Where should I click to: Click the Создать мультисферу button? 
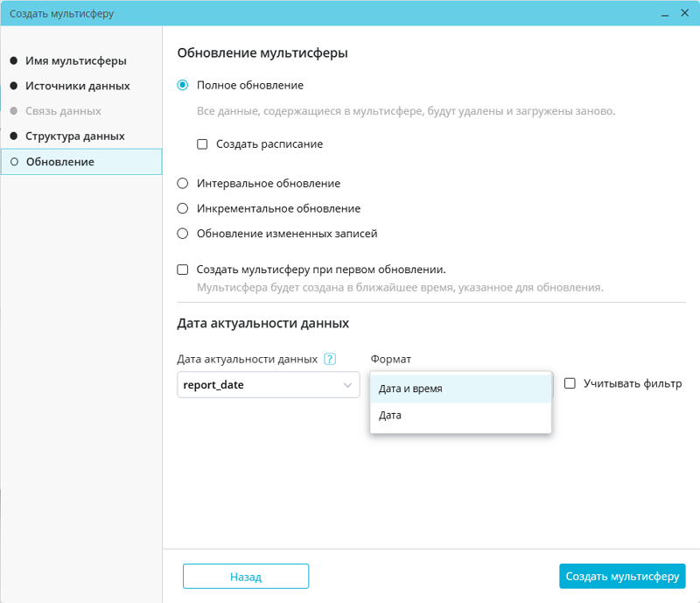point(622,577)
